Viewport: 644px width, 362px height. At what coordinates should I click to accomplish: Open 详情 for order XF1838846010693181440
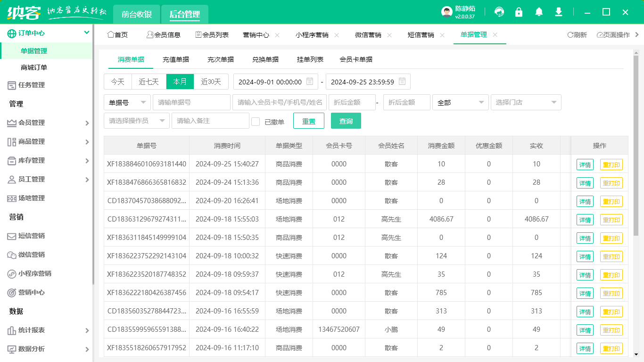[x=585, y=164]
